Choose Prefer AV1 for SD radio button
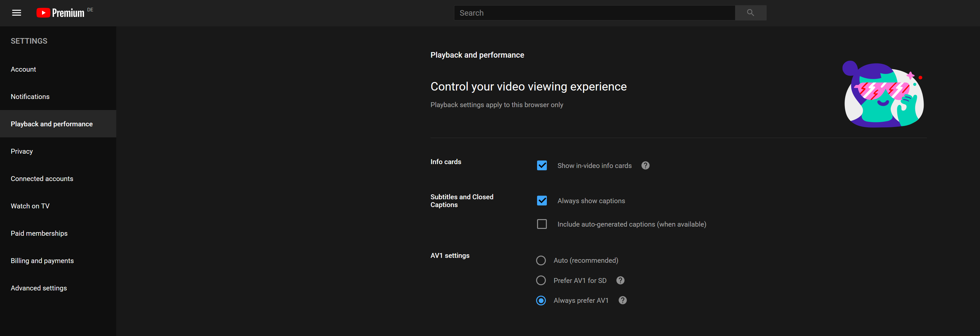Screen dimensions: 980x336 [541, 280]
